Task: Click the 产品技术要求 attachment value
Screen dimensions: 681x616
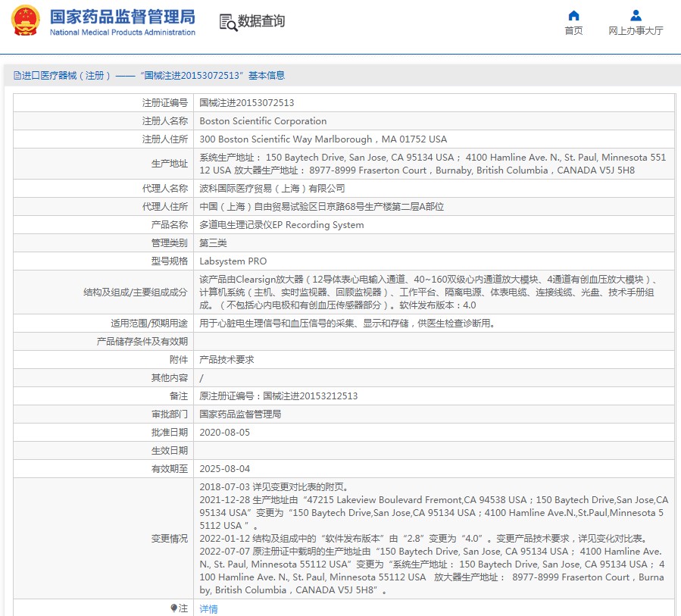Action: point(226,360)
